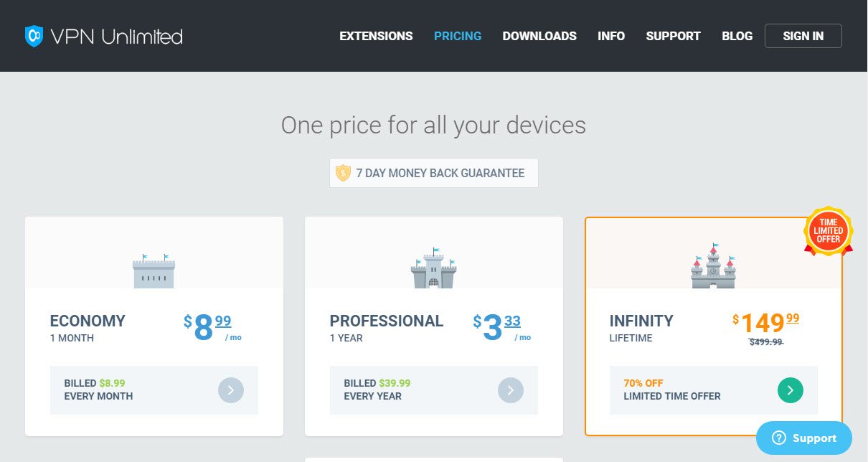The image size is (868, 462).
Task: Visit the Blog menu item
Action: click(x=737, y=36)
